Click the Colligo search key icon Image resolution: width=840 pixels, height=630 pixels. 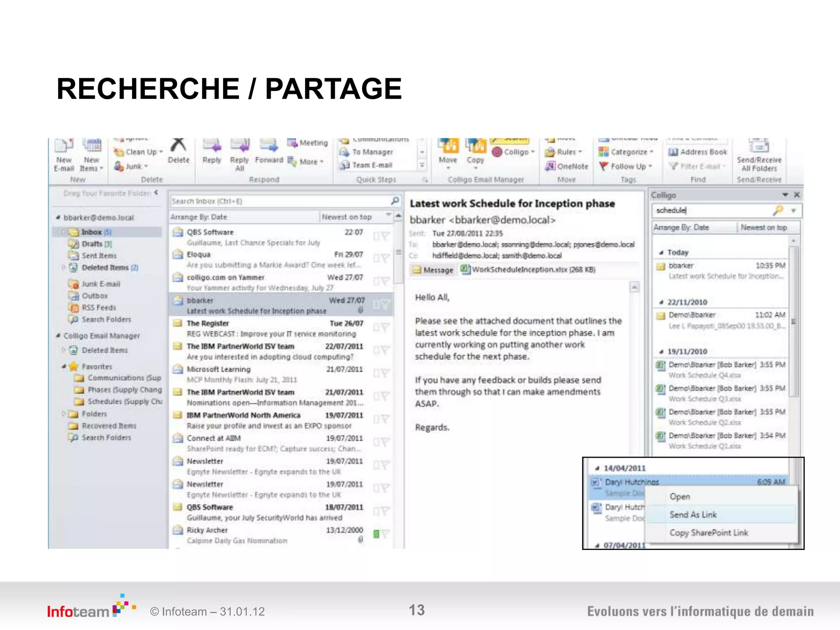pos(778,210)
